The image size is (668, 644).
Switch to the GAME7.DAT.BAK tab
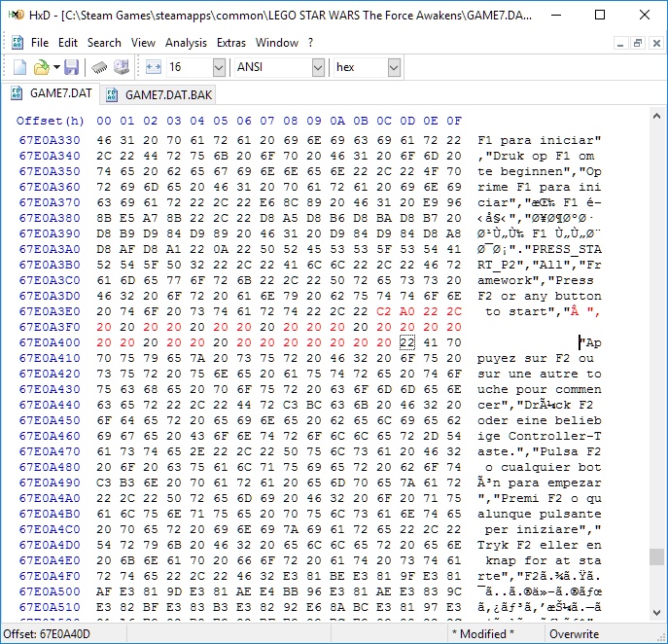point(158,94)
